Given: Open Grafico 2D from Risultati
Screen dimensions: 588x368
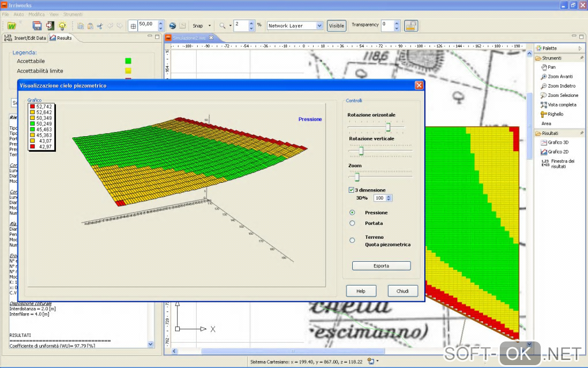Looking at the screenshot, I should pyautogui.click(x=557, y=152).
